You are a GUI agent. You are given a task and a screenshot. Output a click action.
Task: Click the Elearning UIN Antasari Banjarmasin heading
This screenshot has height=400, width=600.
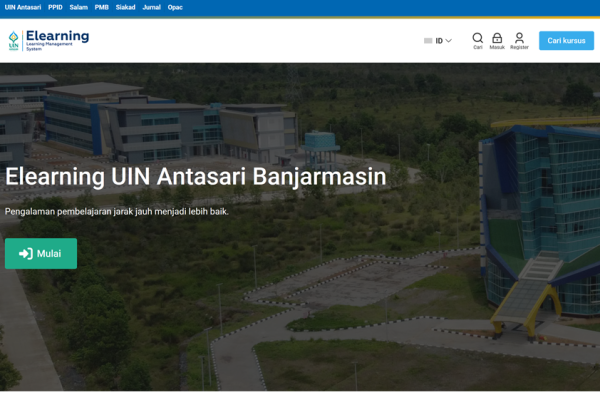pyautogui.click(x=196, y=177)
